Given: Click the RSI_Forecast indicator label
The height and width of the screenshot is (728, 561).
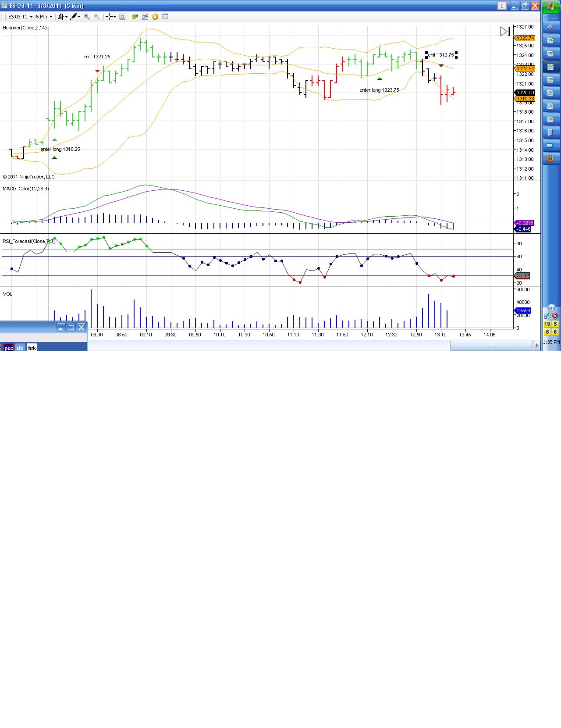Looking at the screenshot, I should tap(28, 241).
